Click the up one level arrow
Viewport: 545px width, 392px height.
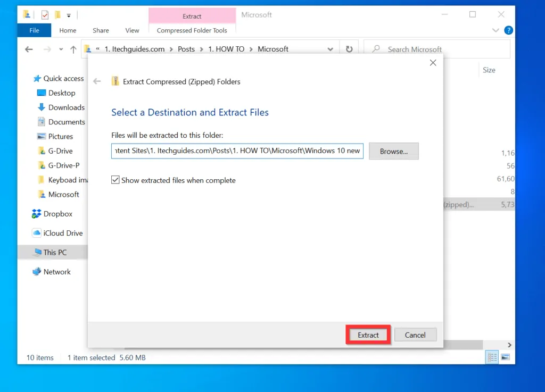tap(73, 49)
